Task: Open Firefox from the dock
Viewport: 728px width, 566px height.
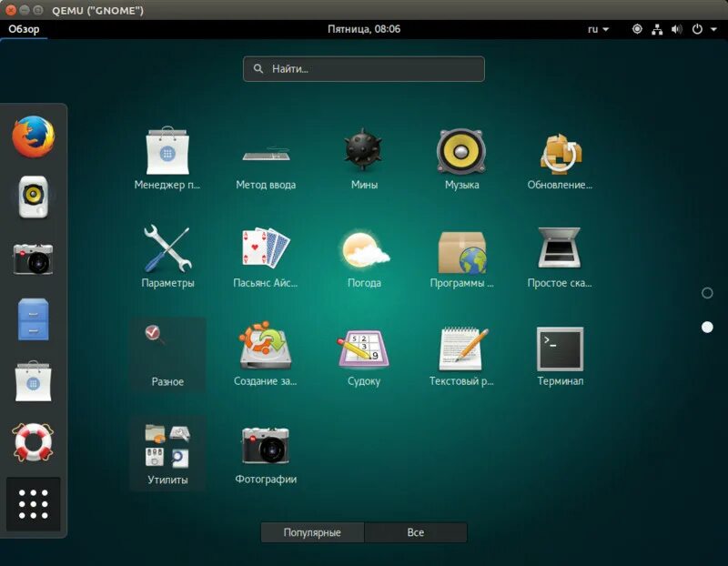Action: (x=33, y=137)
